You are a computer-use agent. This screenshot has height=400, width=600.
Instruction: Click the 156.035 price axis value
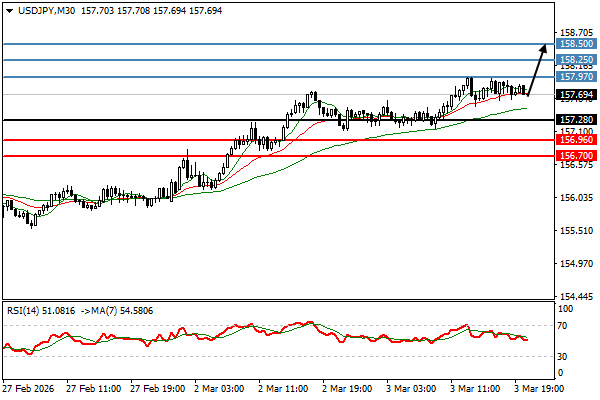(576, 198)
